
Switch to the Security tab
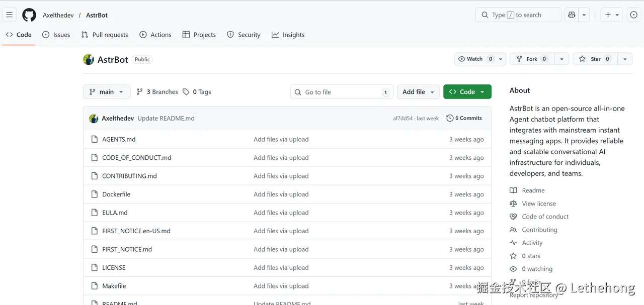(x=244, y=35)
